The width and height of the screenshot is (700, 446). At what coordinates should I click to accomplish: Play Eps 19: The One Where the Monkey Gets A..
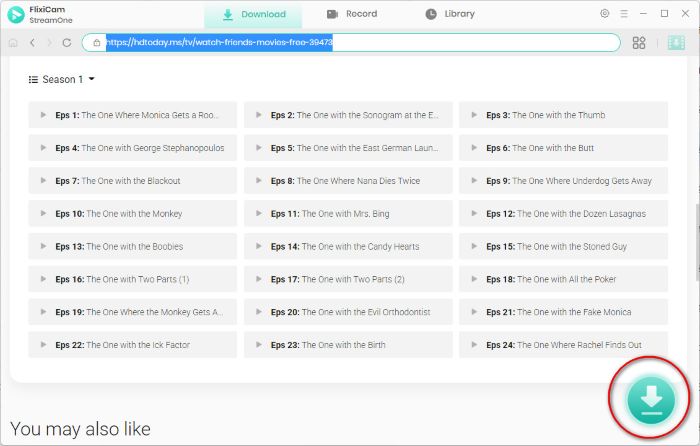click(x=133, y=312)
